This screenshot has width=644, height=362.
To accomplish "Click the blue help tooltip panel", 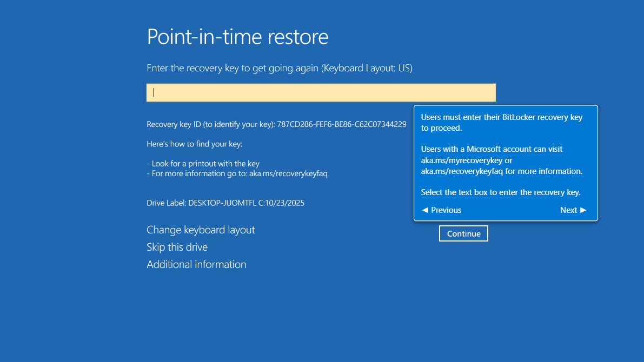I will 506,162.
